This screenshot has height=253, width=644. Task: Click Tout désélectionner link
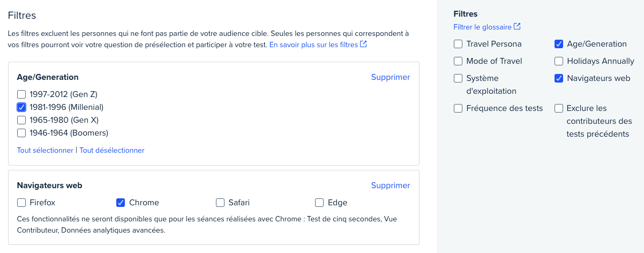[x=112, y=151]
